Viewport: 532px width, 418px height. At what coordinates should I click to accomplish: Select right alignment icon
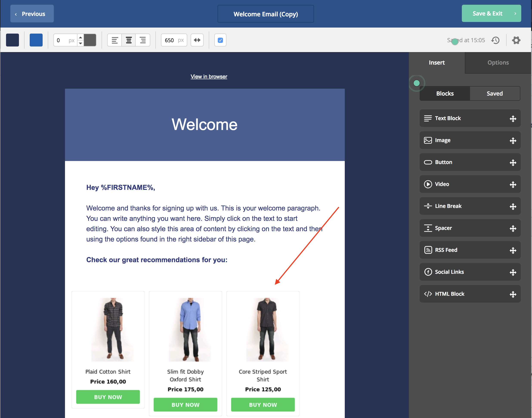(x=143, y=40)
